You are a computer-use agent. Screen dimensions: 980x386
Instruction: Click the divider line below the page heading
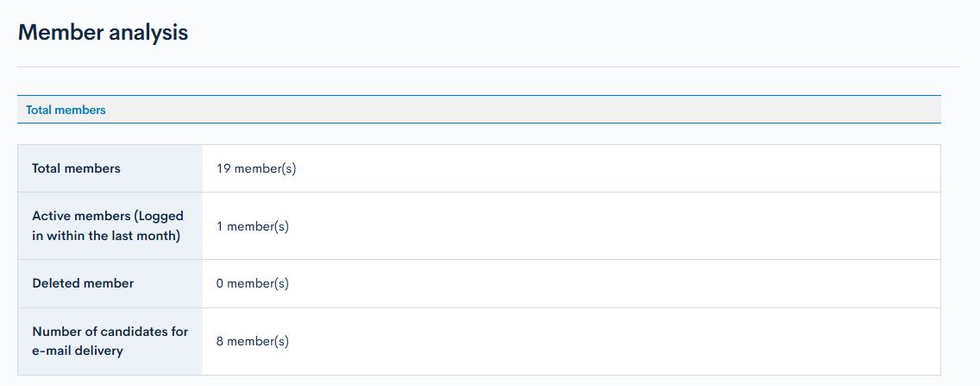(x=488, y=66)
